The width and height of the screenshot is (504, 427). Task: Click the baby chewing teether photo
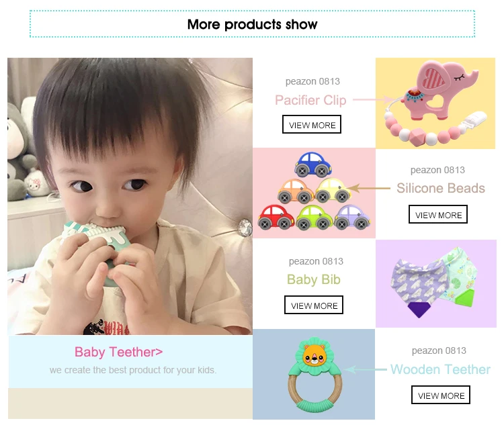click(130, 196)
